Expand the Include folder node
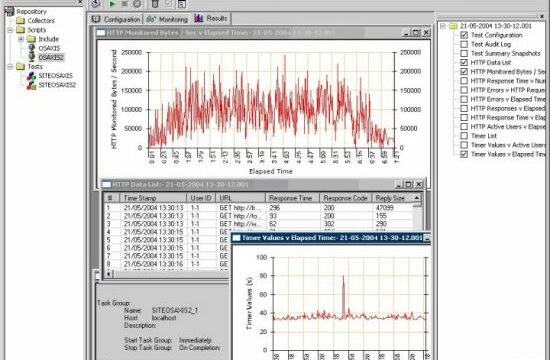 [21, 39]
